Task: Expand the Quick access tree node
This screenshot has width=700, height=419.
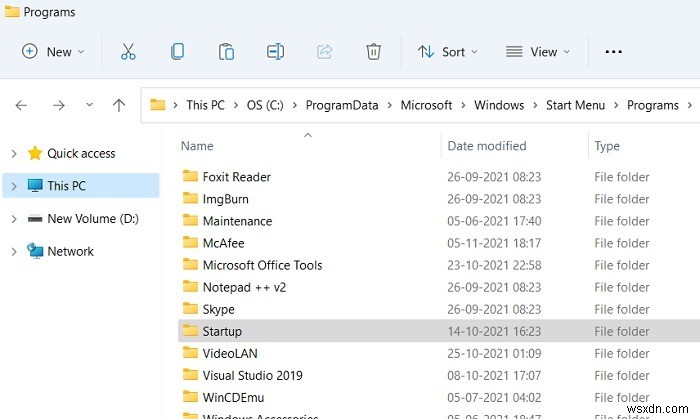Action: pos(14,153)
